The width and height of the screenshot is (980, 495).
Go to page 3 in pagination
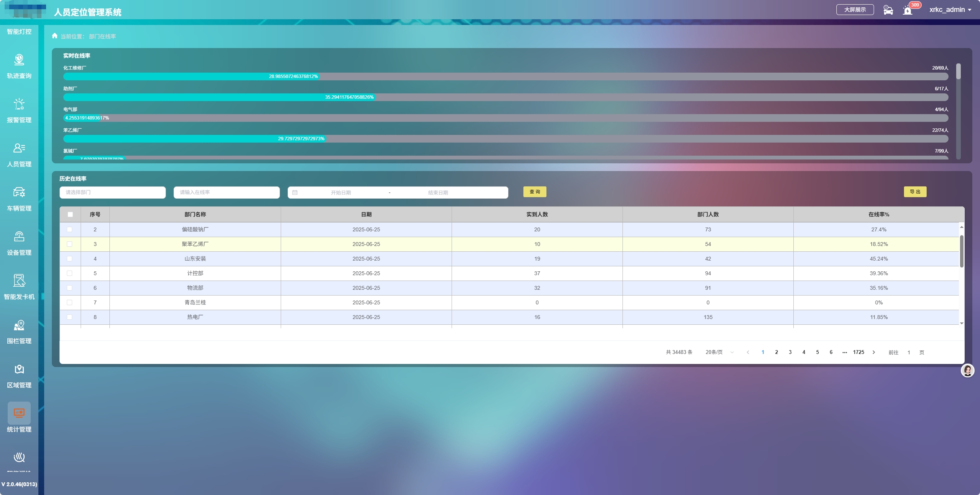pyautogui.click(x=790, y=352)
